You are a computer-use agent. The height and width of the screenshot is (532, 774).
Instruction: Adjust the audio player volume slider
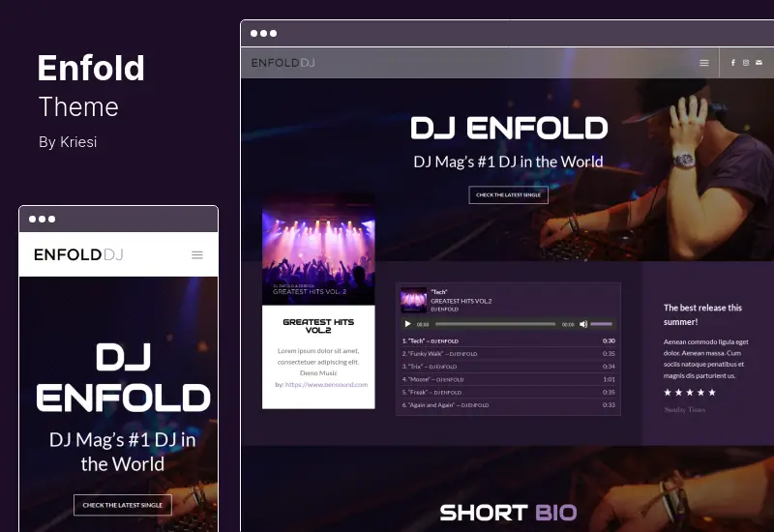601,324
